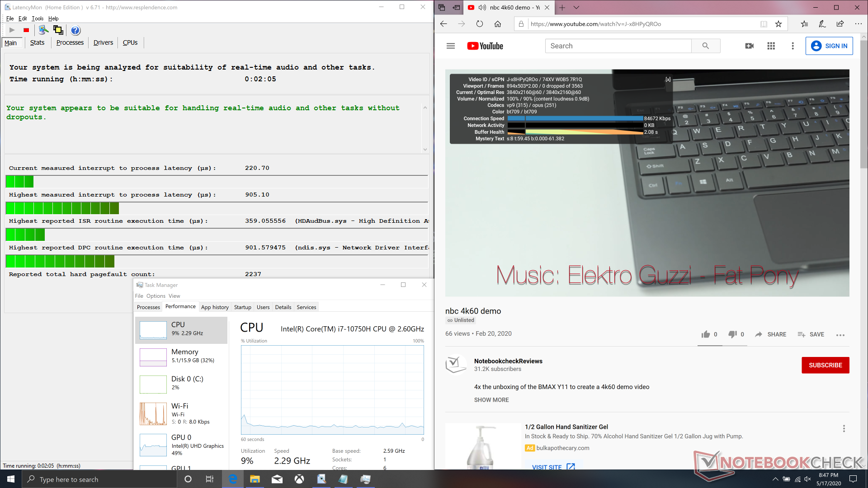Click SHOW MORE under video description
This screenshot has width=868, height=488.
click(491, 400)
